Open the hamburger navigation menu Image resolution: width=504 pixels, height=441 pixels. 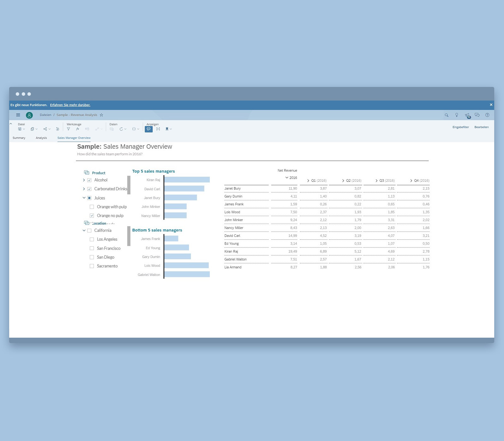(18, 115)
